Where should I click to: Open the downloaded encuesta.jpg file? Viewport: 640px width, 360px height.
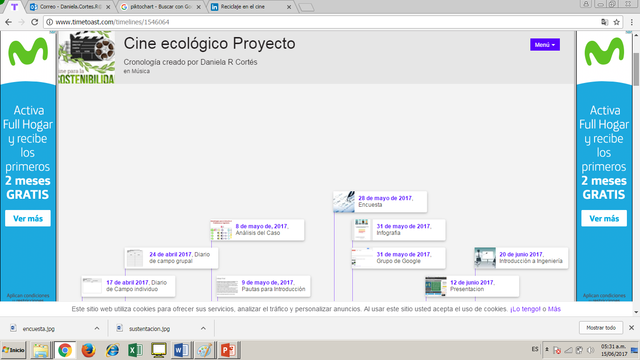point(39,329)
